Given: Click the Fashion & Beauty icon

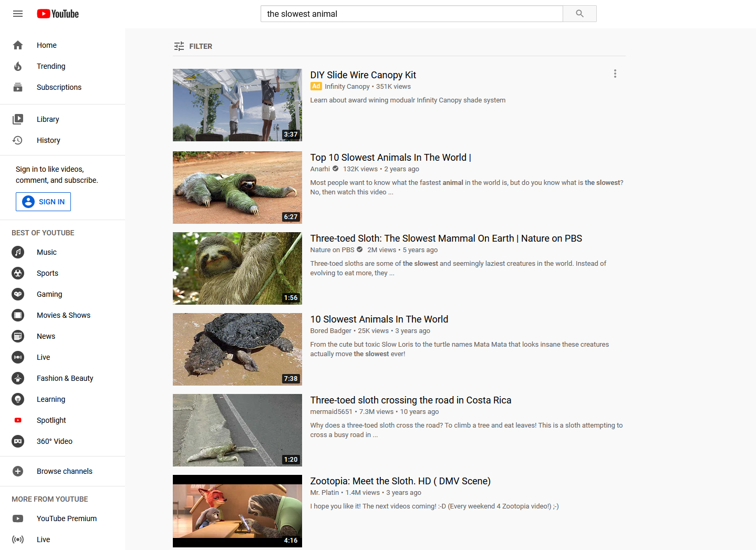Looking at the screenshot, I should (18, 378).
